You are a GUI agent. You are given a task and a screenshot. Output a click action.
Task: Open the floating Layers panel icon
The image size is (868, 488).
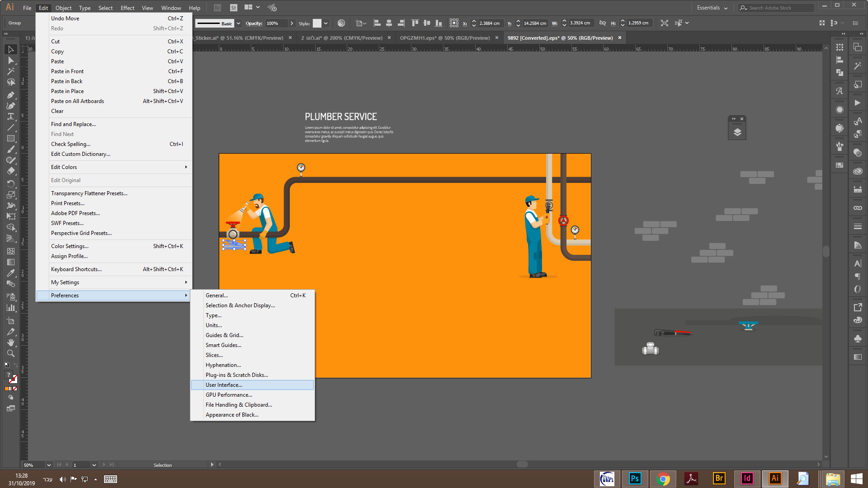(x=737, y=132)
